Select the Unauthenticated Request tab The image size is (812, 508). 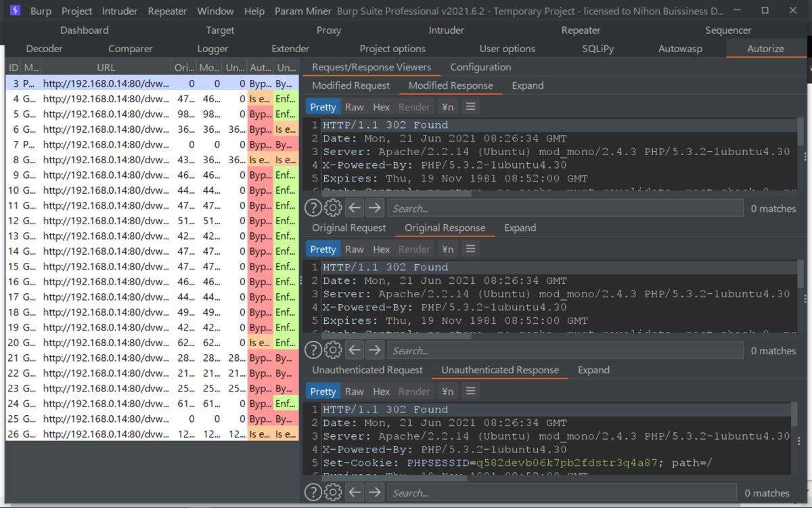pyautogui.click(x=367, y=370)
